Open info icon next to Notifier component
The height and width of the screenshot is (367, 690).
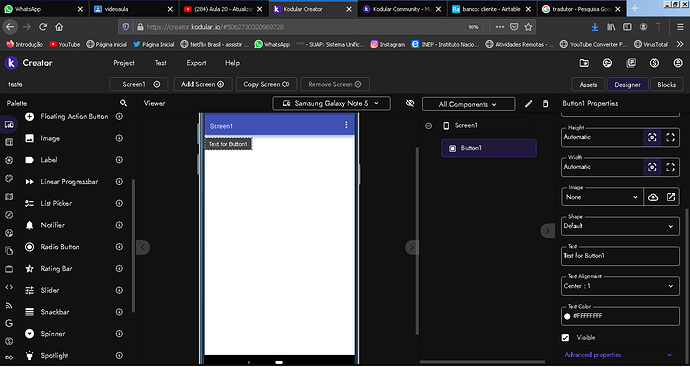119,225
